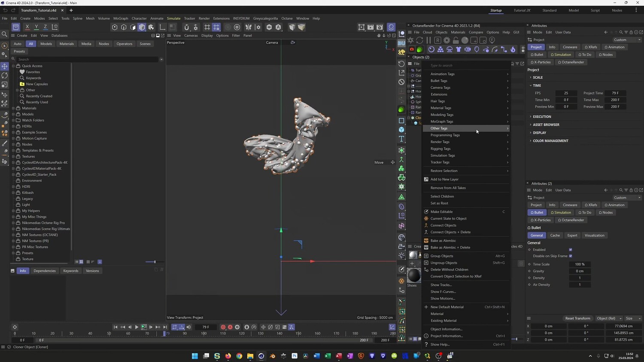Click the Reset Transform button
Viewport: 644px width, 362px height.
[577, 318]
